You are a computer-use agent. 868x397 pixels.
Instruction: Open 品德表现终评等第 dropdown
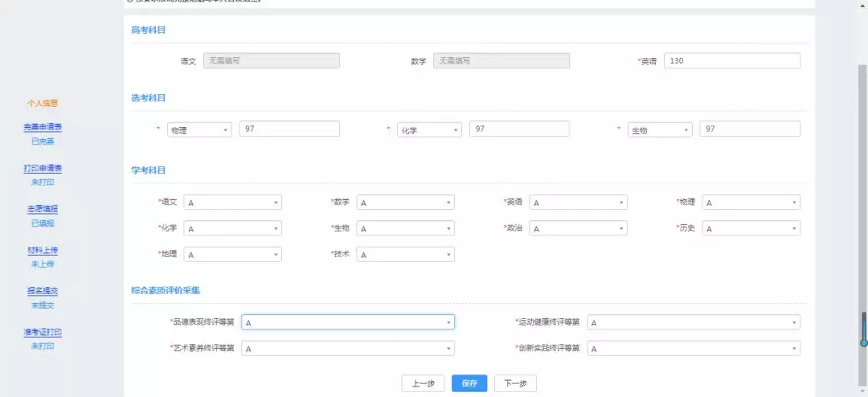coord(347,322)
